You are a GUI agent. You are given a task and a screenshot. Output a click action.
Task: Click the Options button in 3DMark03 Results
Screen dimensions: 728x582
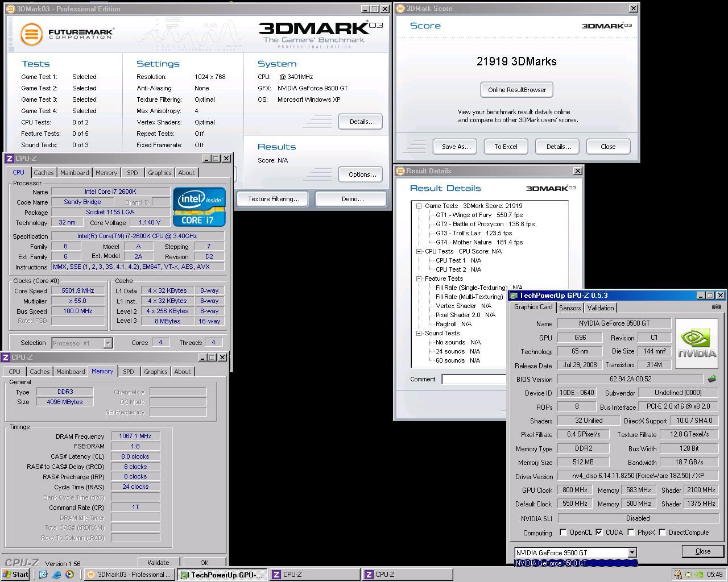click(x=362, y=174)
